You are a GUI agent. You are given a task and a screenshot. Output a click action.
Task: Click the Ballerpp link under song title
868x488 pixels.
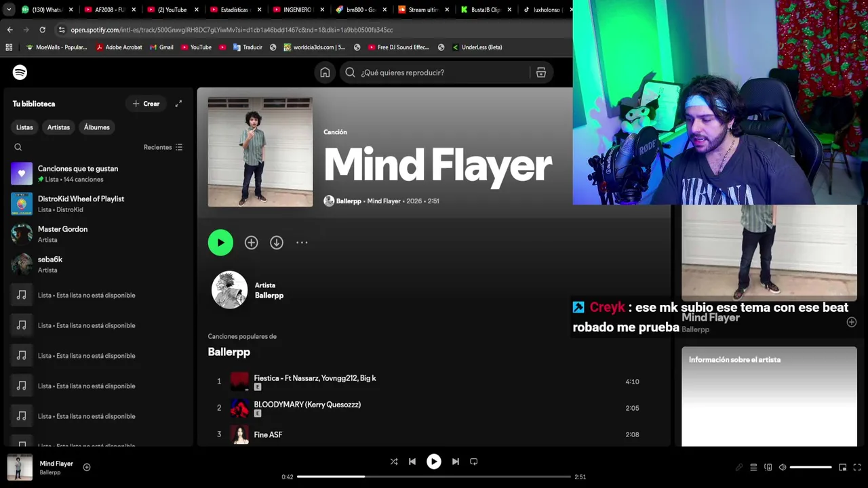coord(349,201)
